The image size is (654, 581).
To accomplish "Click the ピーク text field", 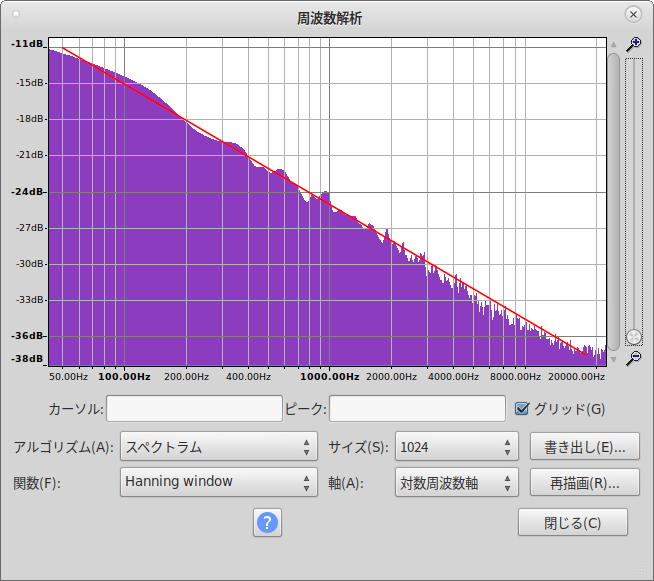I will pos(417,409).
